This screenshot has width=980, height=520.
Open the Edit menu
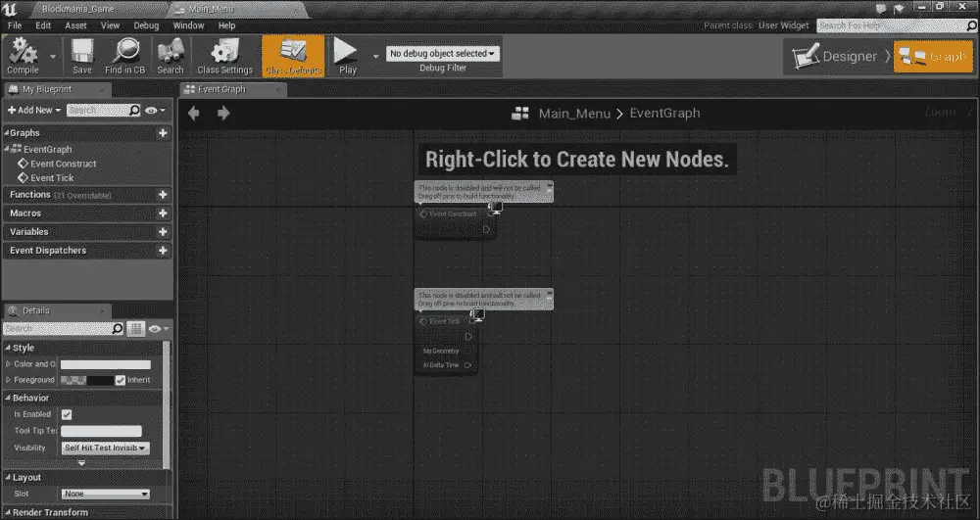coord(43,25)
